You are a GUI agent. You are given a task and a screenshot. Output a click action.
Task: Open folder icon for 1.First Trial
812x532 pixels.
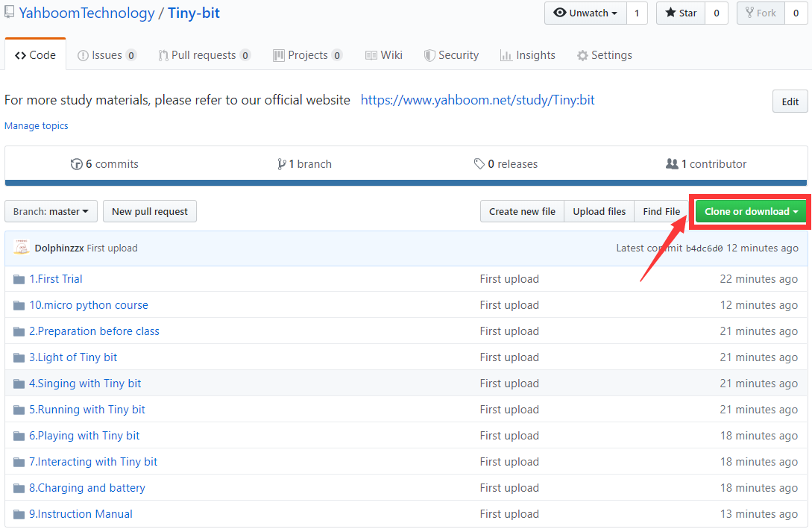[x=19, y=279]
